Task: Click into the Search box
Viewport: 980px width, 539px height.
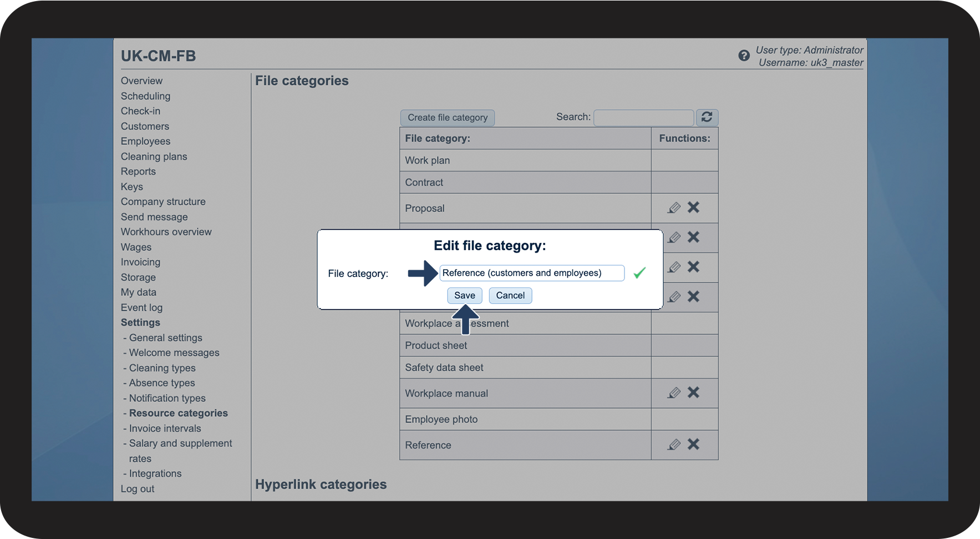Action: pos(643,118)
